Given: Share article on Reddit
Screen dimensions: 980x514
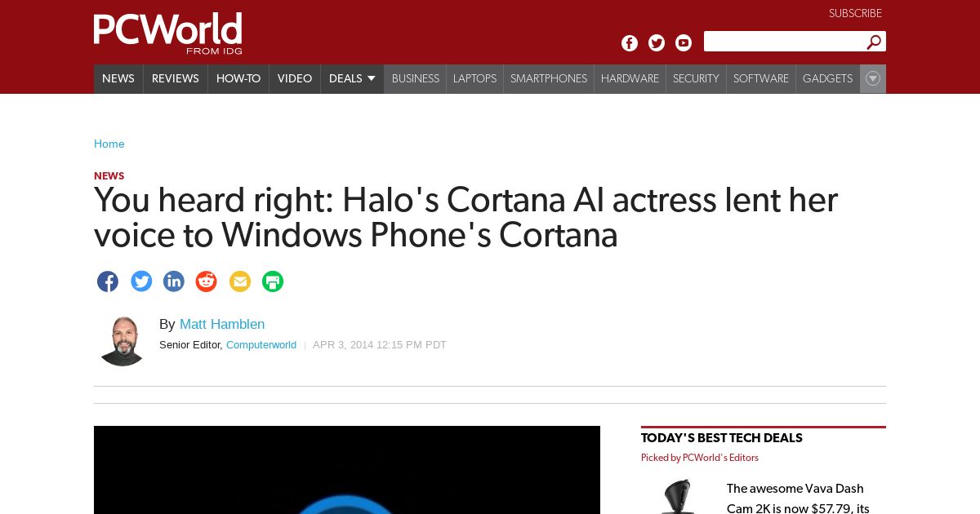Looking at the screenshot, I should click(x=207, y=281).
